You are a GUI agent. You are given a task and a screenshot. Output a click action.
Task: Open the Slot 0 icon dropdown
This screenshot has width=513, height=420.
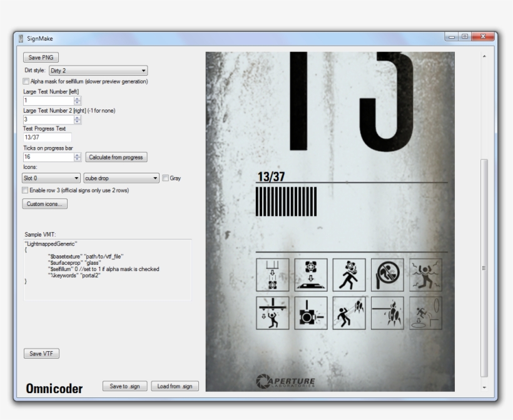(51, 178)
